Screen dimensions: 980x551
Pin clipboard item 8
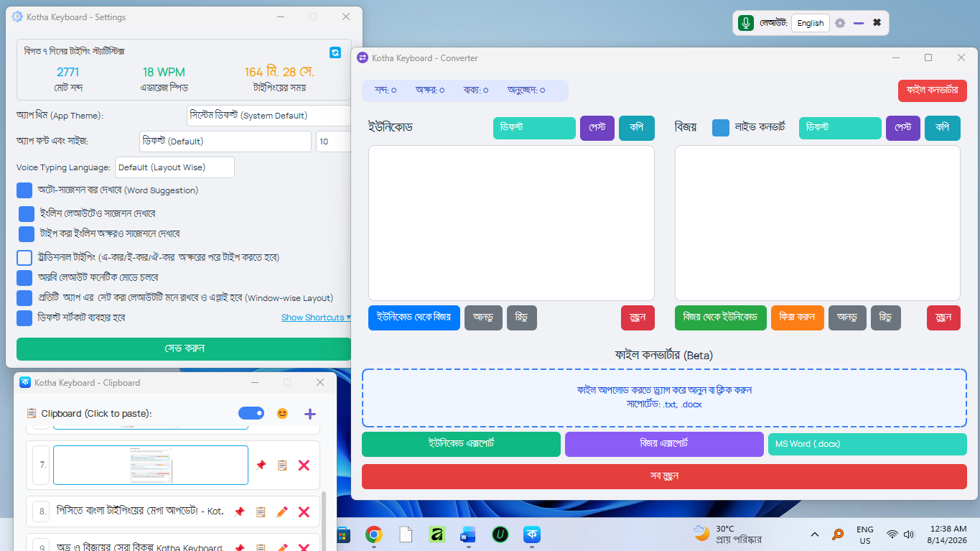[239, 511]
